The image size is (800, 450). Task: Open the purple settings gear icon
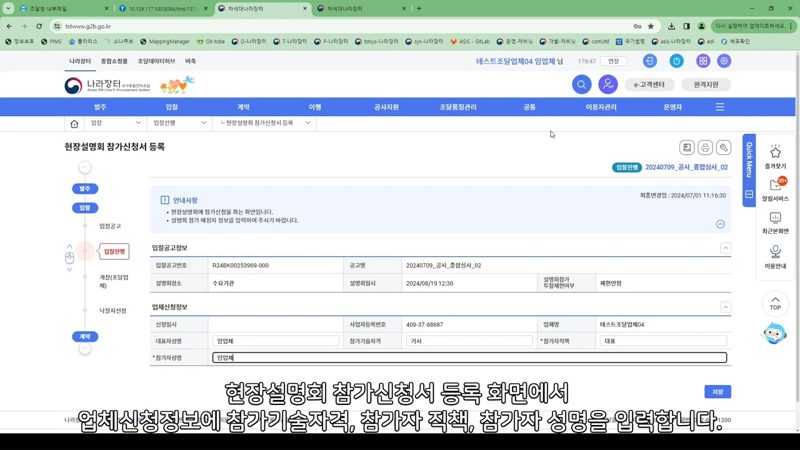pos(724,61)
